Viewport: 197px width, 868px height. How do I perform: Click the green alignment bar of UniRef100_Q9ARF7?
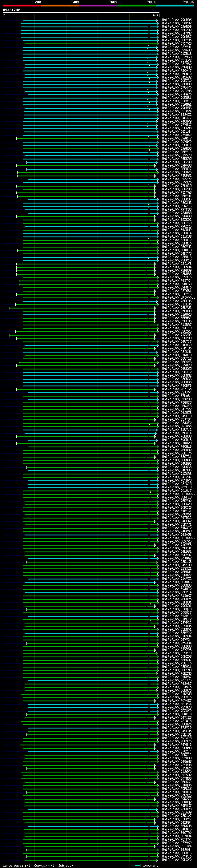pos(87,139)
